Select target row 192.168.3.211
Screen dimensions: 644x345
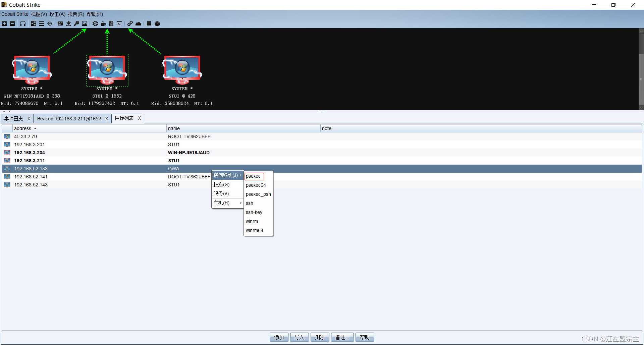tap(322, 161)
